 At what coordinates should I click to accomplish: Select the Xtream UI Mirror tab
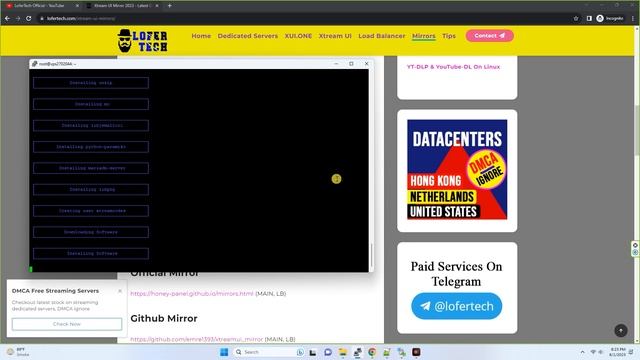click(x=122, y=6)
